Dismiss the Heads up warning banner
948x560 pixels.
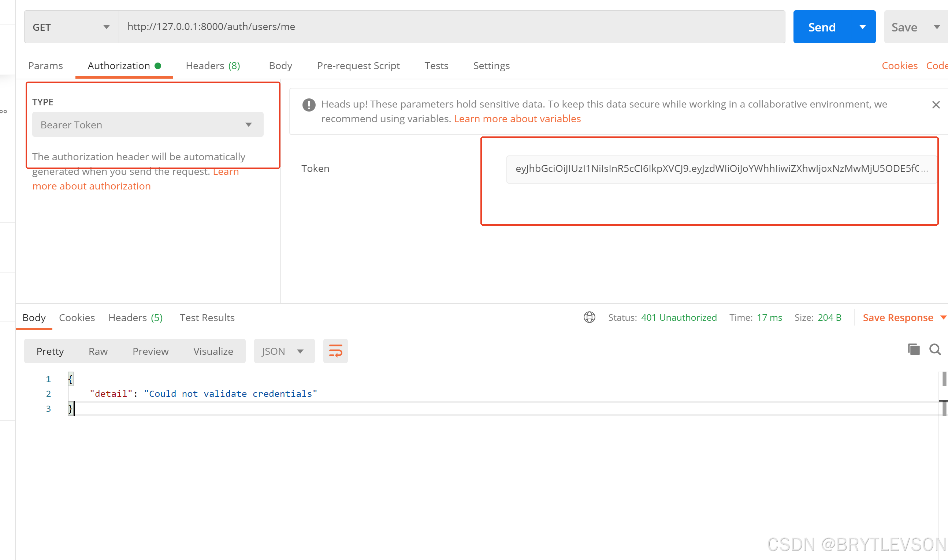[936, 105]
